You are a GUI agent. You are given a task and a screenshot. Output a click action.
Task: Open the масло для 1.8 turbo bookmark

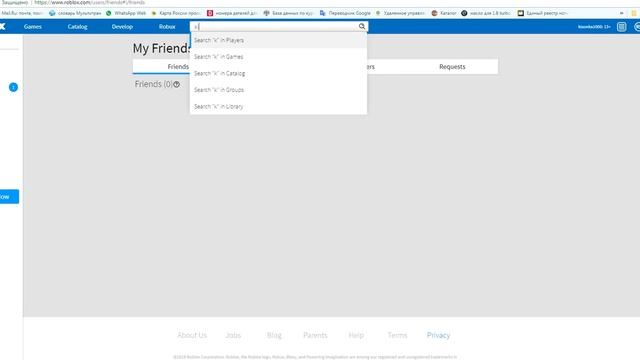[486, 13]
